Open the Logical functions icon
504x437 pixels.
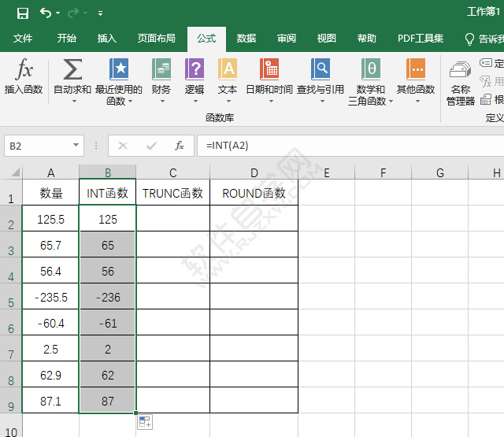[x=195, y=71]
